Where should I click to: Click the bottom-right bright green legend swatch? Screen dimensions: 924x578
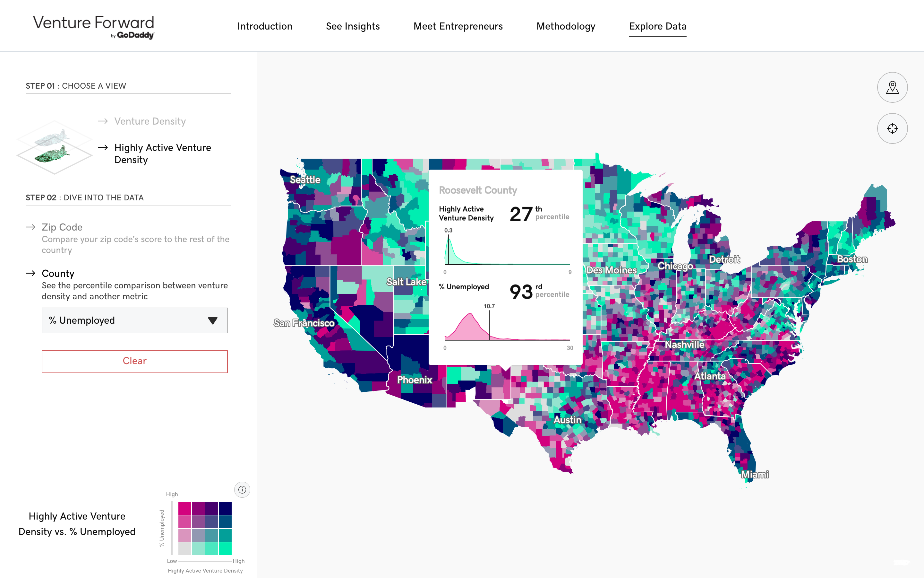[225, 548]
